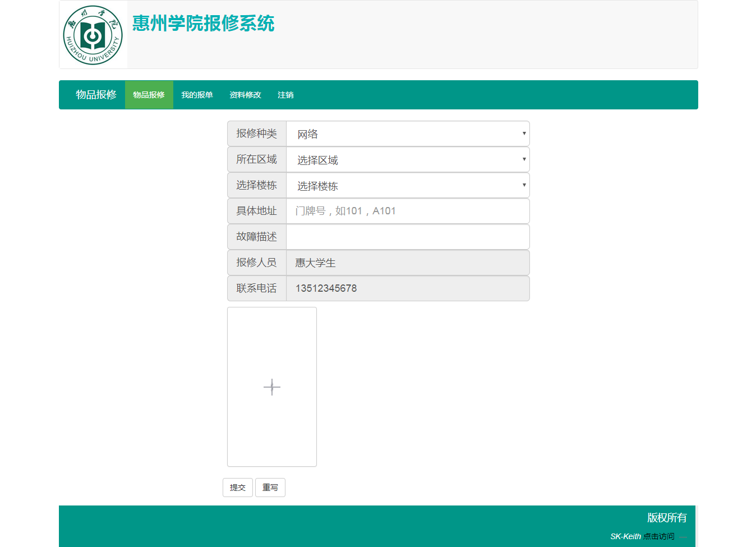
Task: Click the 具体地址 field label
Action: point(256,211)
